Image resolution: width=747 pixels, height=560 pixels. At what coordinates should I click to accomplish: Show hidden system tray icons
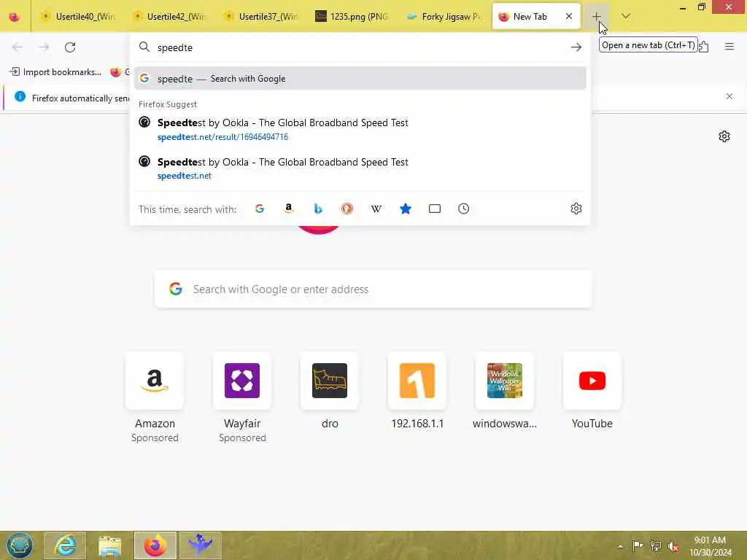pos(620,546)
